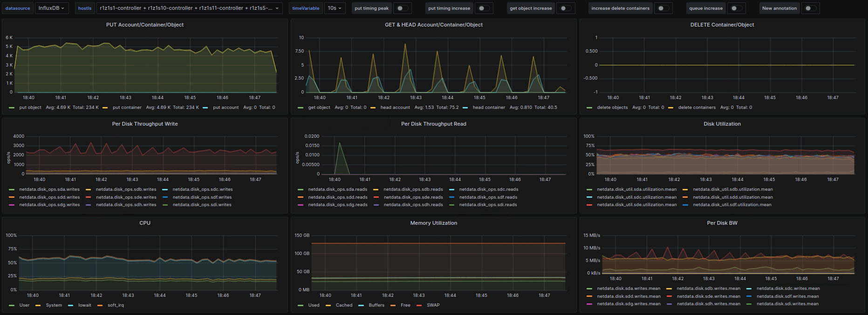
Task: Select netdata.disk_ops.sda.writes legend entry
Action: click(x=49, y=189)
